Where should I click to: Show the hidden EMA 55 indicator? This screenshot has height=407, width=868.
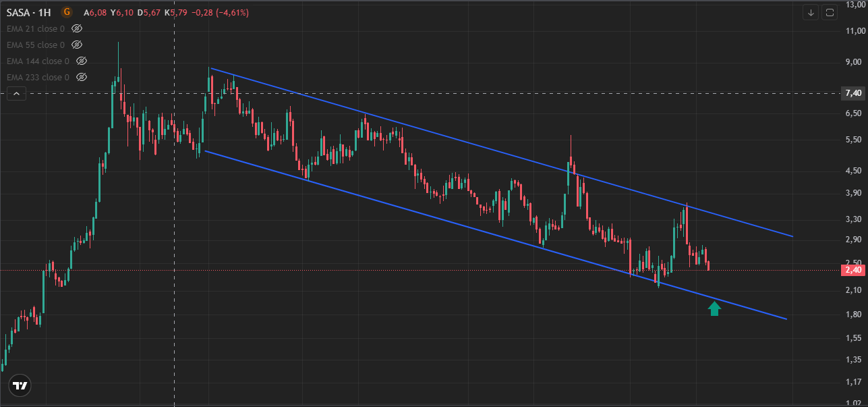(76, 45)
